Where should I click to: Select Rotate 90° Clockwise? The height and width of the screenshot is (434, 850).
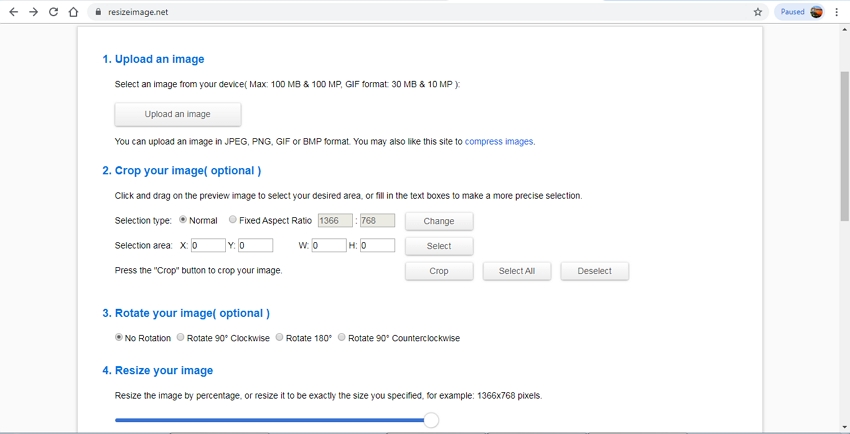click(181, 338)
